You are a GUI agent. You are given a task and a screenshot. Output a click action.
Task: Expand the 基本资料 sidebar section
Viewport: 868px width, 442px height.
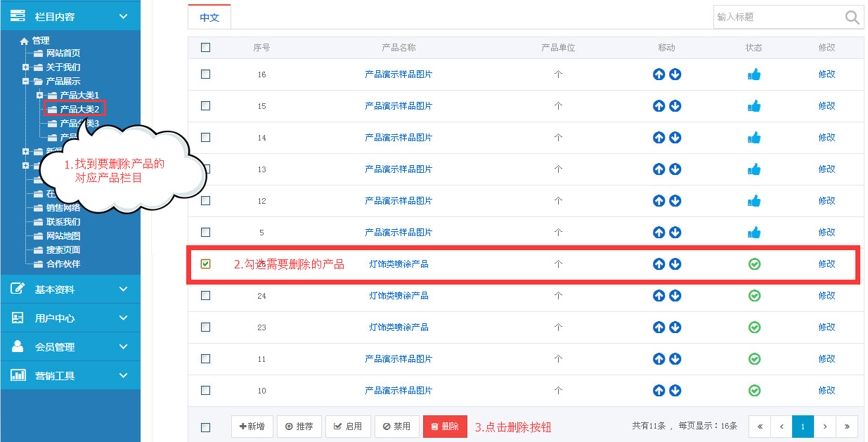(70, 290)
